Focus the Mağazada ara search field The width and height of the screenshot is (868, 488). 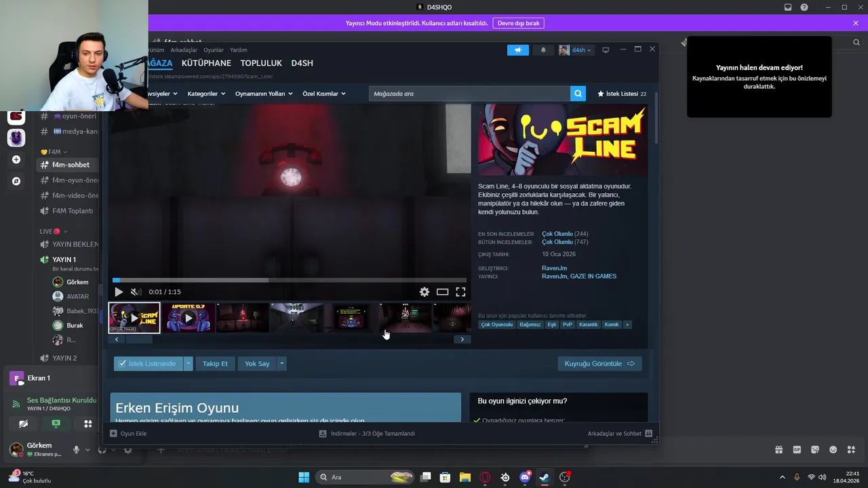pyautogui.click(x=470, y=94)
